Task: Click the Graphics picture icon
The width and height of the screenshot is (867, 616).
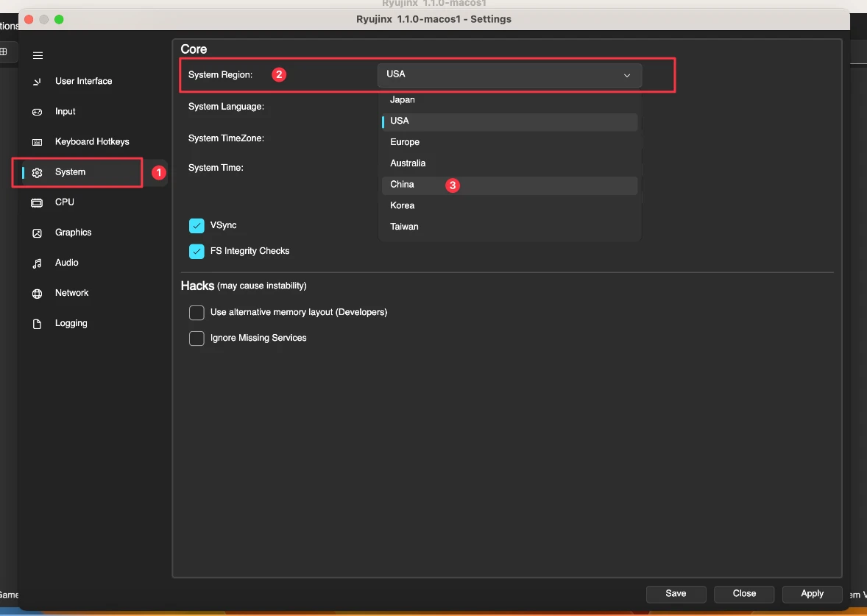Action: (37, 233)
